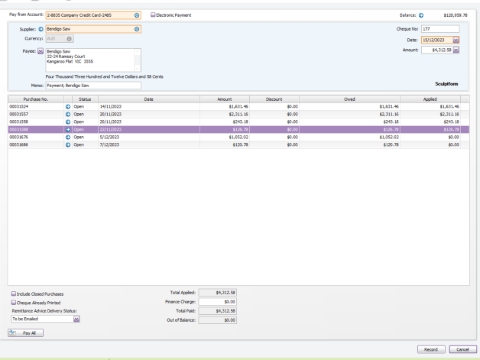Click the Finance Charge field
The image size is (480, 360).
tap(218, 302)
